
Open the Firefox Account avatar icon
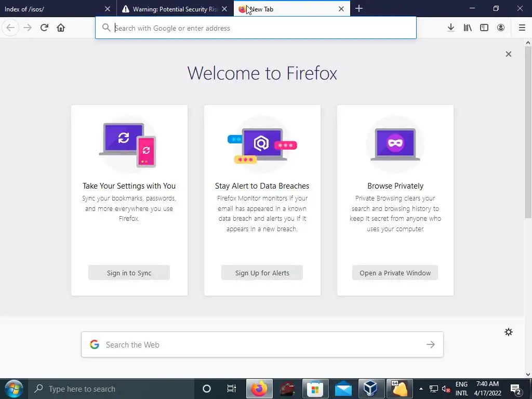(x=501, y=28)
